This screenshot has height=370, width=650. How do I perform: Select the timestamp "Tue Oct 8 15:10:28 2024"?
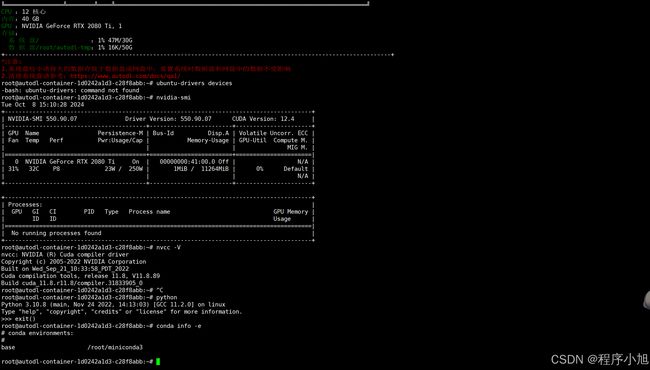click(42, 104)
